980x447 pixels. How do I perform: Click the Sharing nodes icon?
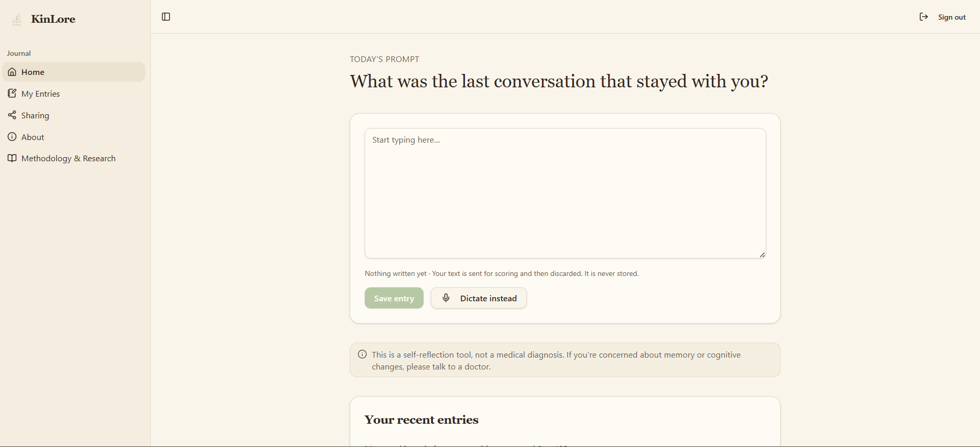(12, 115)
